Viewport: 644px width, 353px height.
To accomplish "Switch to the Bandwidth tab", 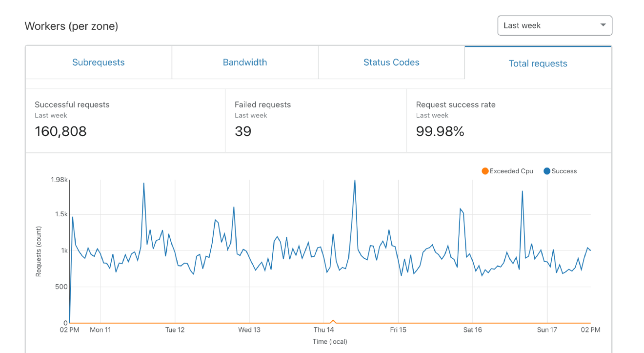I will tap(244, 62).
